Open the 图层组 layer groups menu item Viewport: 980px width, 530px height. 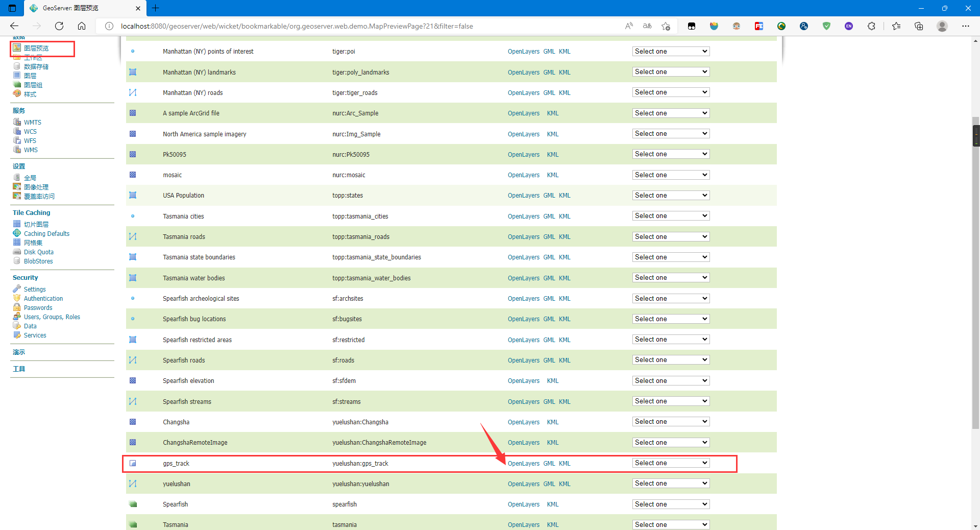coord(33,85)
